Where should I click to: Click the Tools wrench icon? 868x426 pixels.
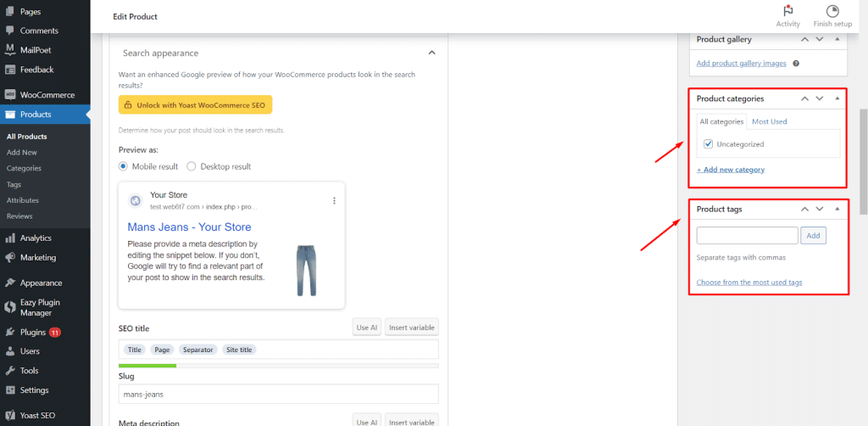[9, 371]
